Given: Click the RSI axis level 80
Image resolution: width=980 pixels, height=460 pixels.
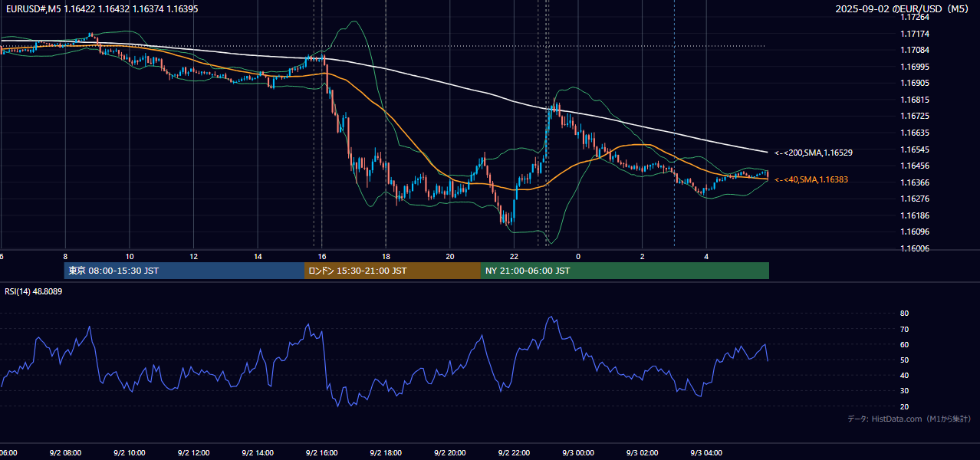Looking at the screenshot, I should [904, 314].
